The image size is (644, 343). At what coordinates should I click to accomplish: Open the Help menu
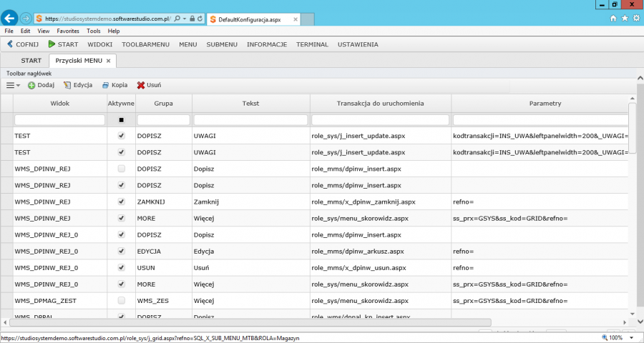click(x=113, y=31)
